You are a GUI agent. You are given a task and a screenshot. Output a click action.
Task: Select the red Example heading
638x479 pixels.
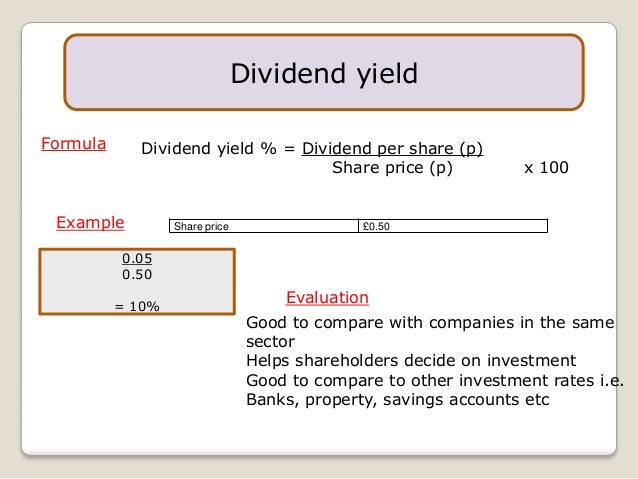click(90, 223)
